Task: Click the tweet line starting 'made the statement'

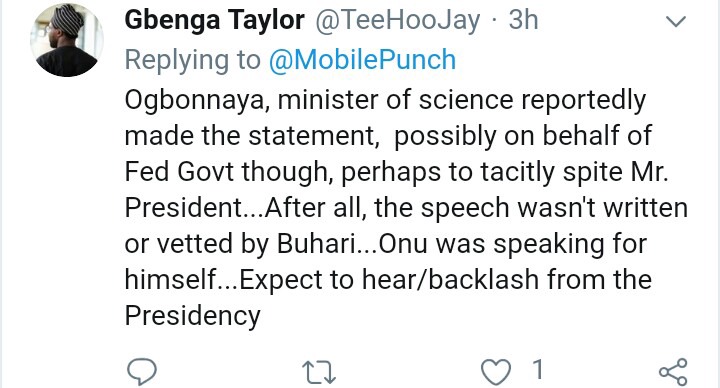Action: tap(388, 136)
